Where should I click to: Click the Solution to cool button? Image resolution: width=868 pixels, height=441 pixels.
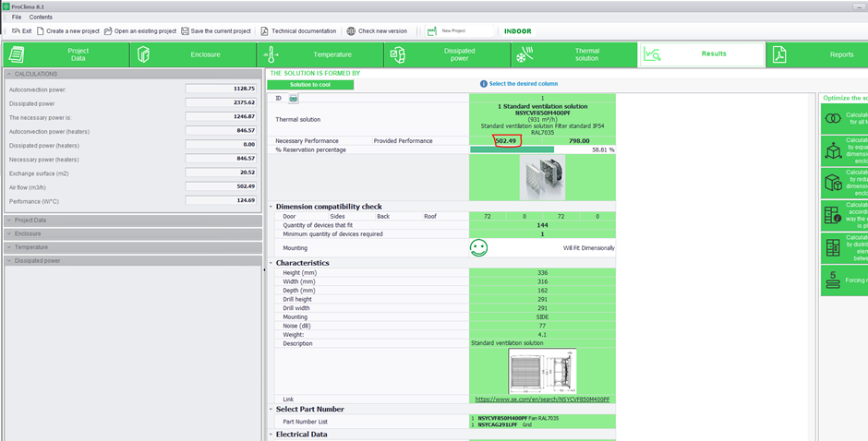pyautogui.click(x=310, y=85)
